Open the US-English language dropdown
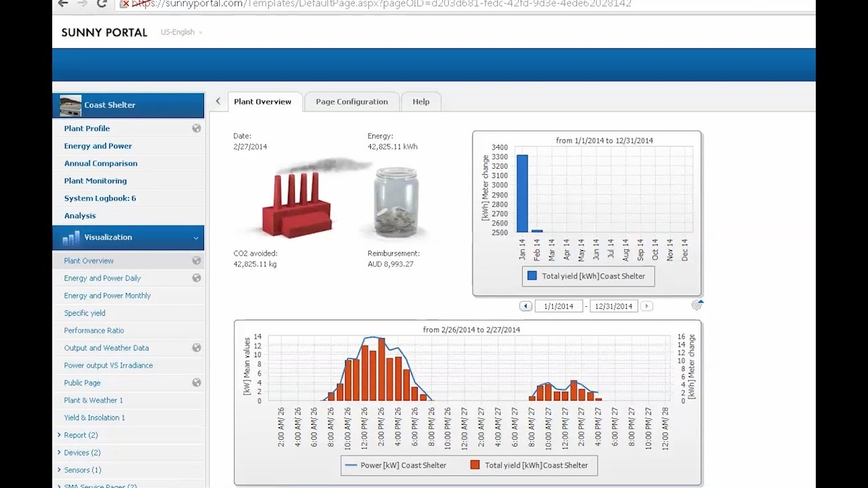The image size is (868, 488). (x=180, y=32)
